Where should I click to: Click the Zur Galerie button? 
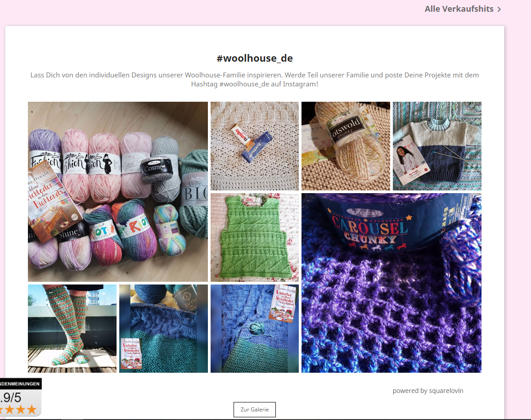255,410
